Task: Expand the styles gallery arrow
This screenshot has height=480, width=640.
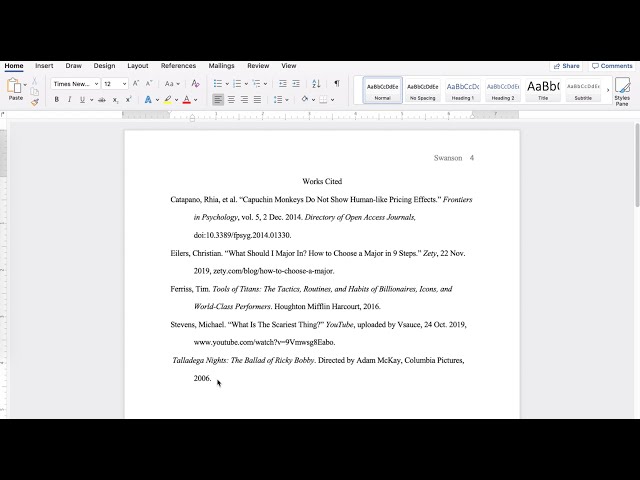Action: coord(608,90)
